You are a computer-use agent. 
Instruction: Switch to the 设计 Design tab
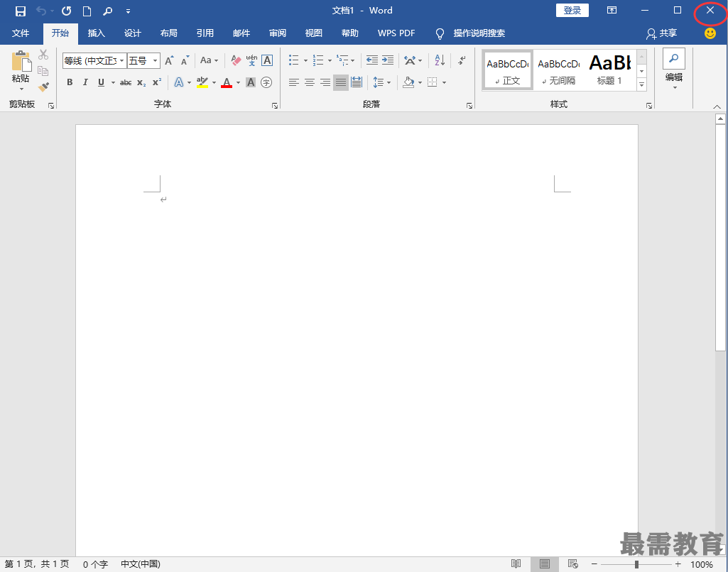tap(132, 33)
